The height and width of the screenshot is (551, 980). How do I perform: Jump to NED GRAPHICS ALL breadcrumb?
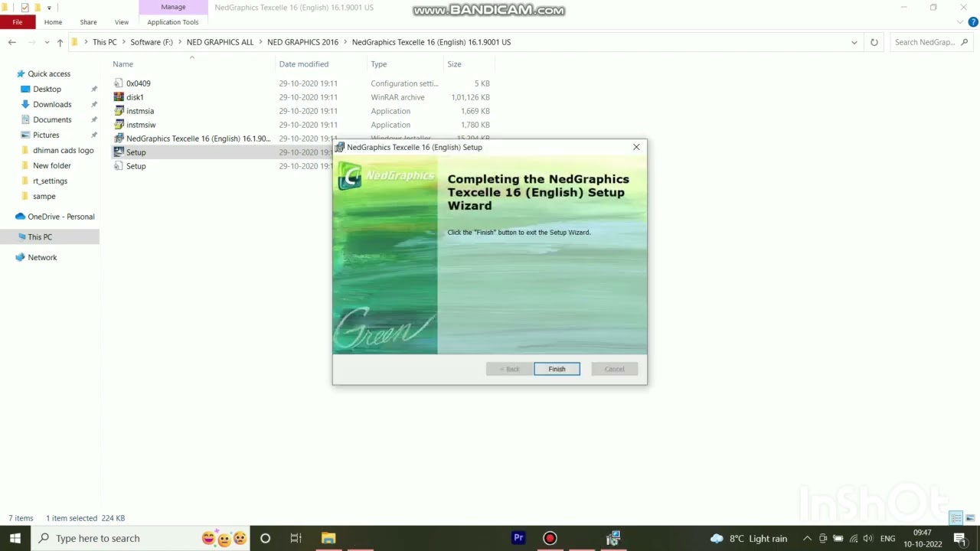[220, 42]
